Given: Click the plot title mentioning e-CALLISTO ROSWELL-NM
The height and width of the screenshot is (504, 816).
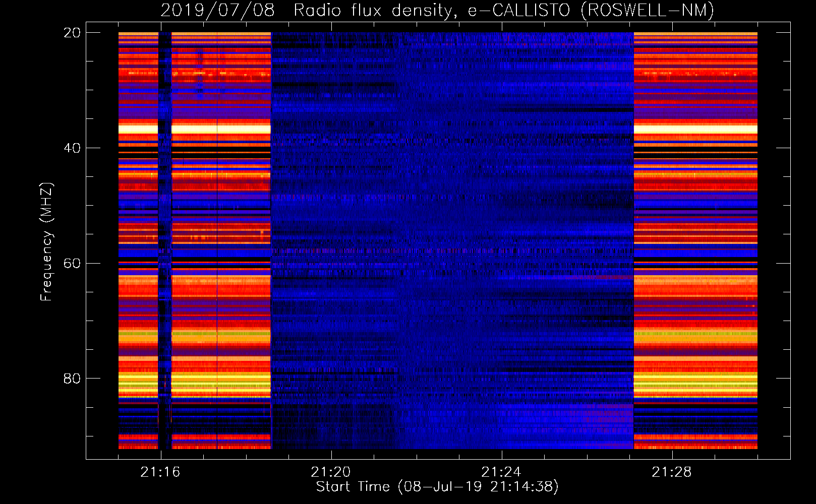Looking at the screenshot, I should click(437, 10).
